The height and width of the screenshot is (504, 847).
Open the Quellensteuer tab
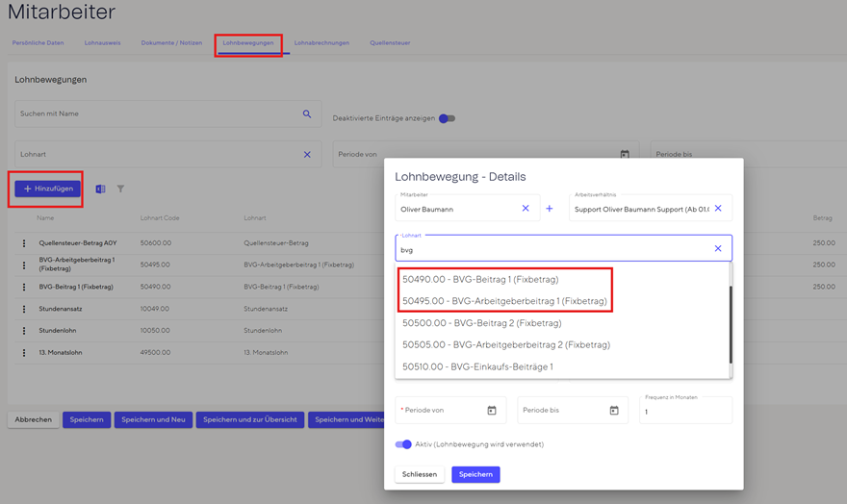click(x=390, y=43)
